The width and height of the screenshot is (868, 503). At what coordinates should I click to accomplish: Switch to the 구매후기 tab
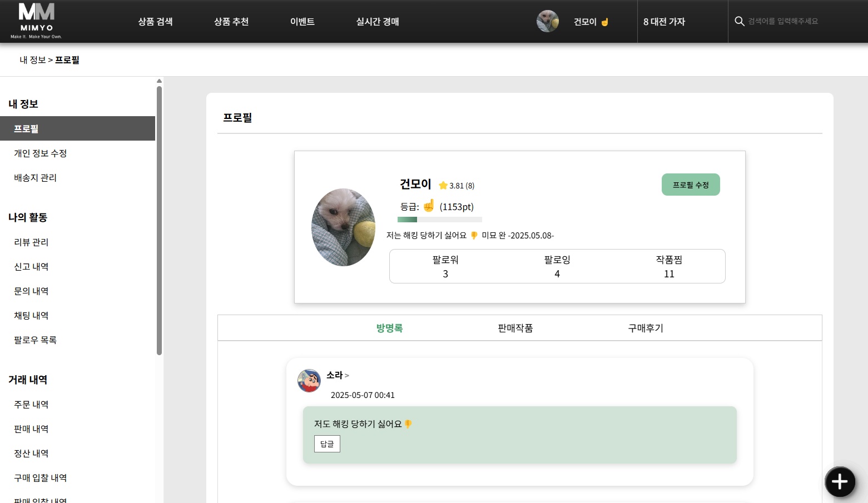point(646,328)
